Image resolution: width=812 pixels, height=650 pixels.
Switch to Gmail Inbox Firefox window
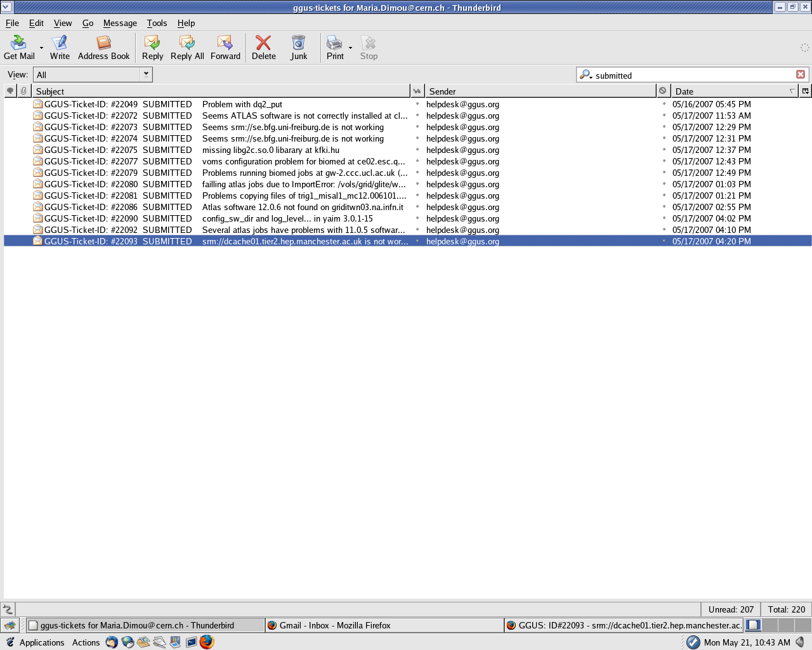[x=384, y=625]
